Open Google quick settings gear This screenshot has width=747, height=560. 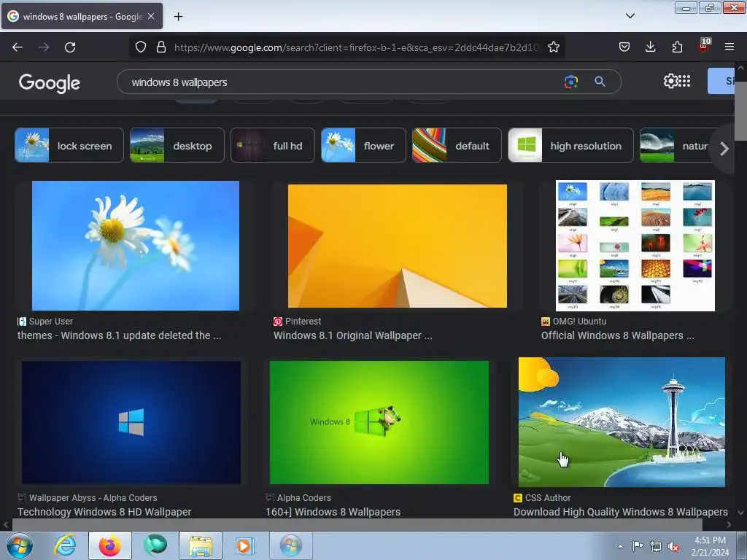coord(670,81)
